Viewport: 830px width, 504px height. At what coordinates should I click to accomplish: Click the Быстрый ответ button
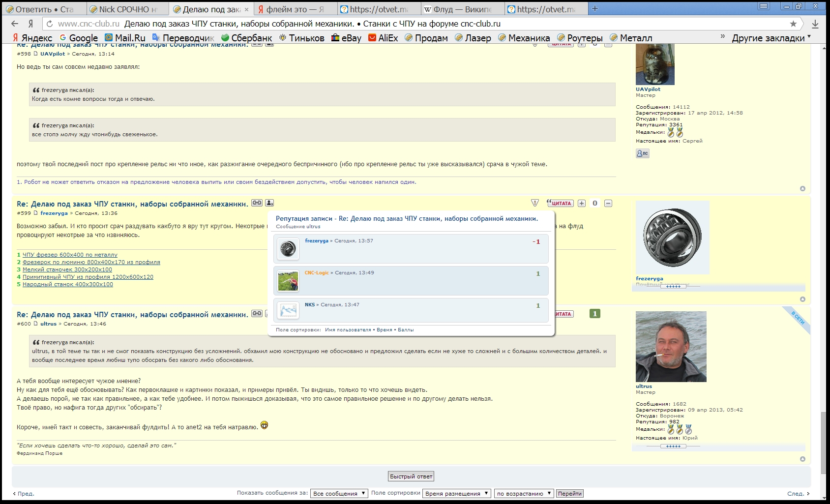411,476
